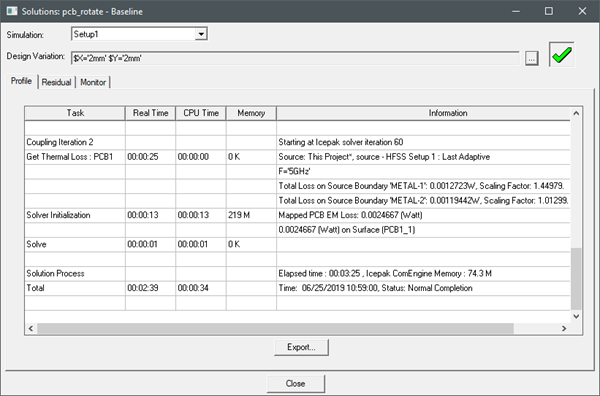The width and height of the screenshot is (600, 396).
Task: Click the real time value '00:00:25'
Action: pos(143,157)
